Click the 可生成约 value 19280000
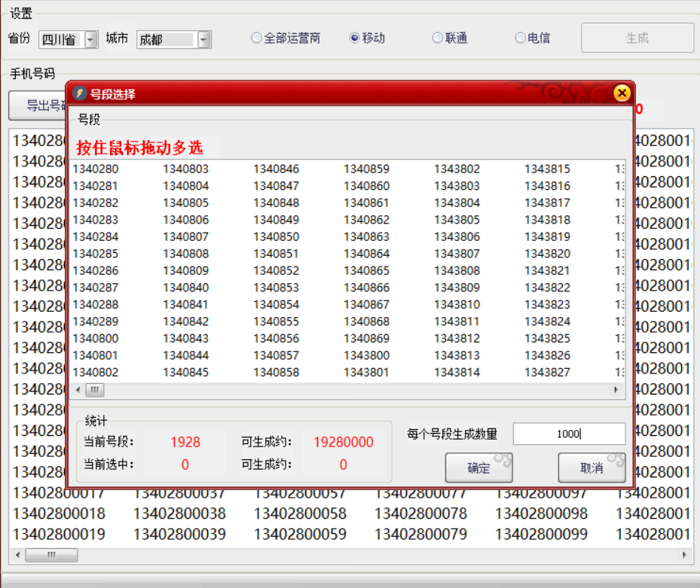Screen dimensions: 700x588 (344, 442)
